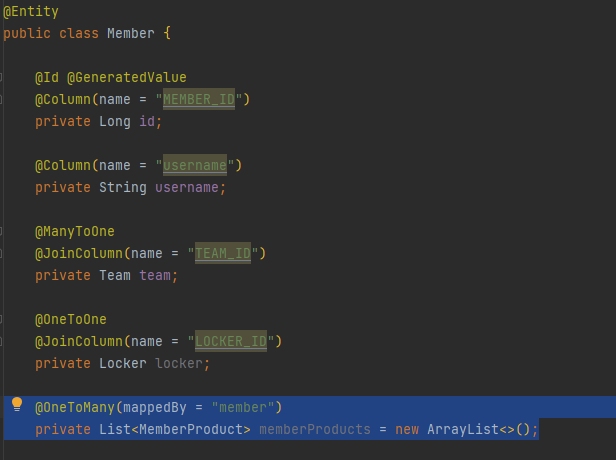Click the List type in the memberProducts declaration
The height and width of the screenshot is (460, 616).
tap(115, 429)
